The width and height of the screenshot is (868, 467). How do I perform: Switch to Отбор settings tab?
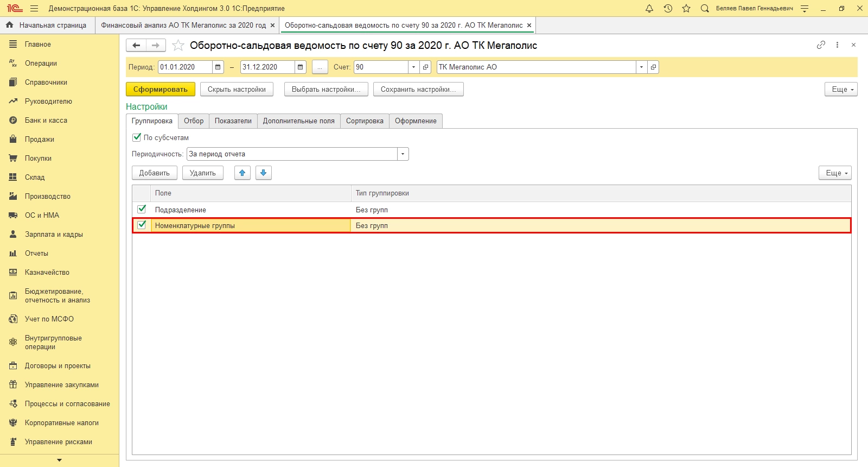pyautogui.click(x=194, y=121)
